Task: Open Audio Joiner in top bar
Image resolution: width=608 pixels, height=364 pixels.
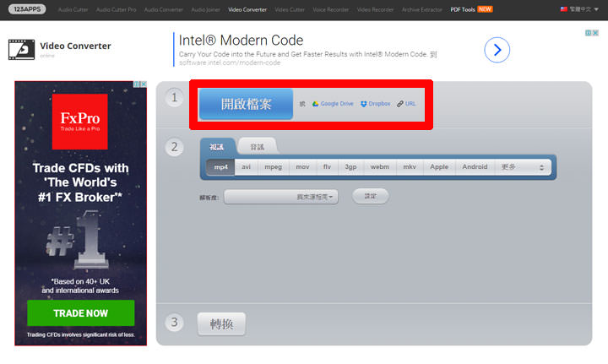Action: [x=205, y=9]
